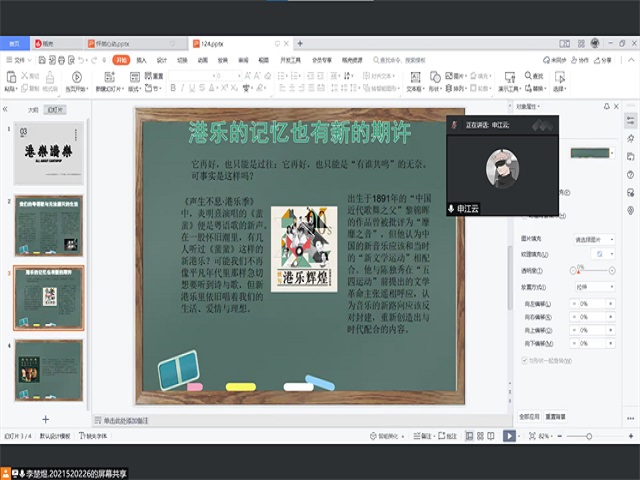
Task: Toggle Subscript formatting
Action: (234, 88)
